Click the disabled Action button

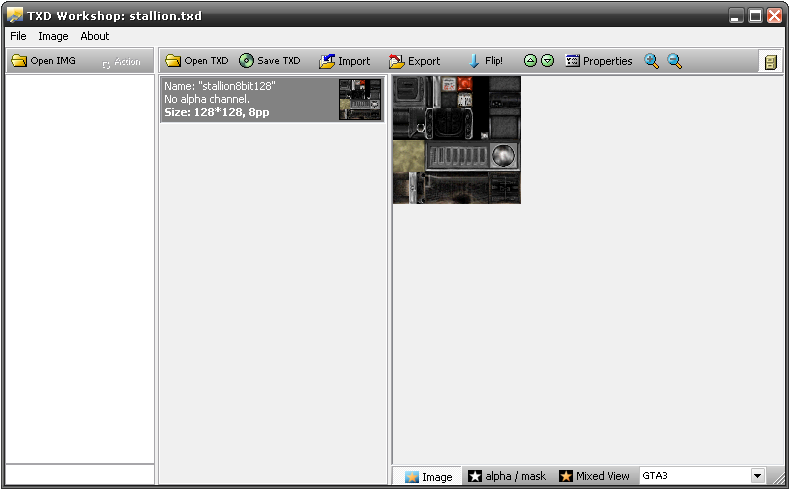coord(121,62)
